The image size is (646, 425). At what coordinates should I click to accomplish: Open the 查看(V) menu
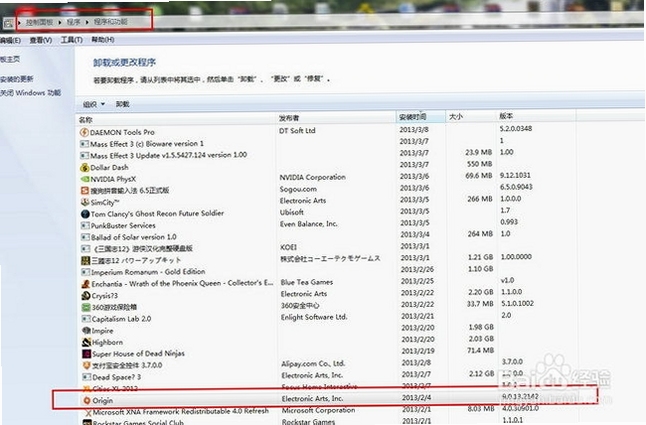41,40
